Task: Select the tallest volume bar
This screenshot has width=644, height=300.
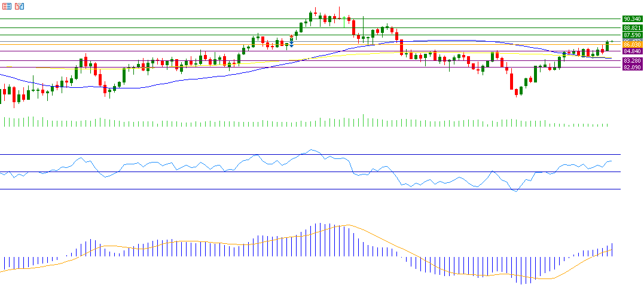Action: (x=362, y=120)
